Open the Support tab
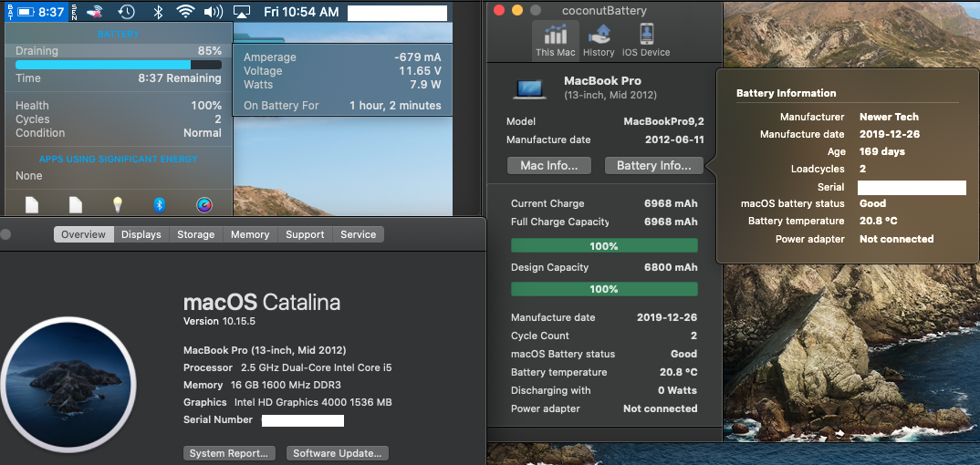Image resolution: width=980 pixels, height=465 pixels. pos(305,234)
